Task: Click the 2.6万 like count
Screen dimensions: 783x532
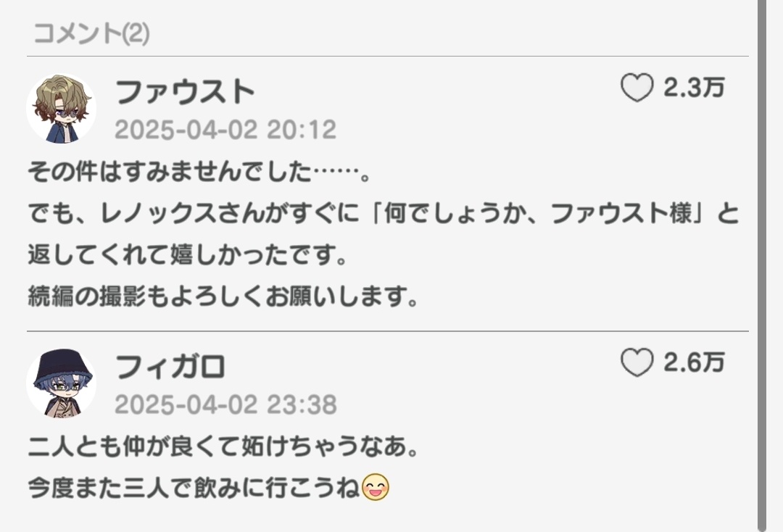Action: click(694, 362)
